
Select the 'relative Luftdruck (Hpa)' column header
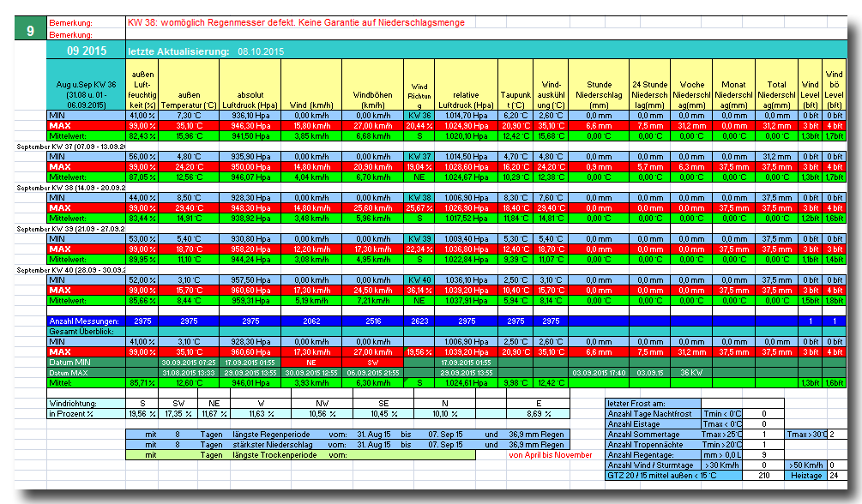tap(467, 85)
